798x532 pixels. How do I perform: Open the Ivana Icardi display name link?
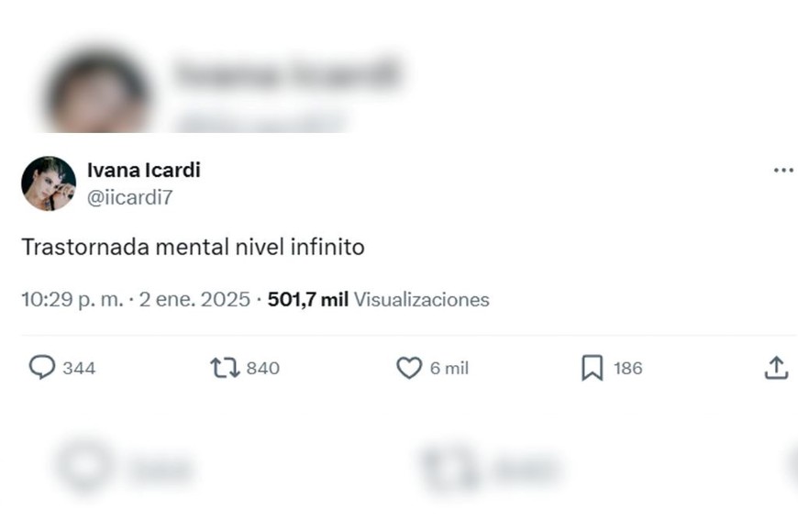coord(143,170)
